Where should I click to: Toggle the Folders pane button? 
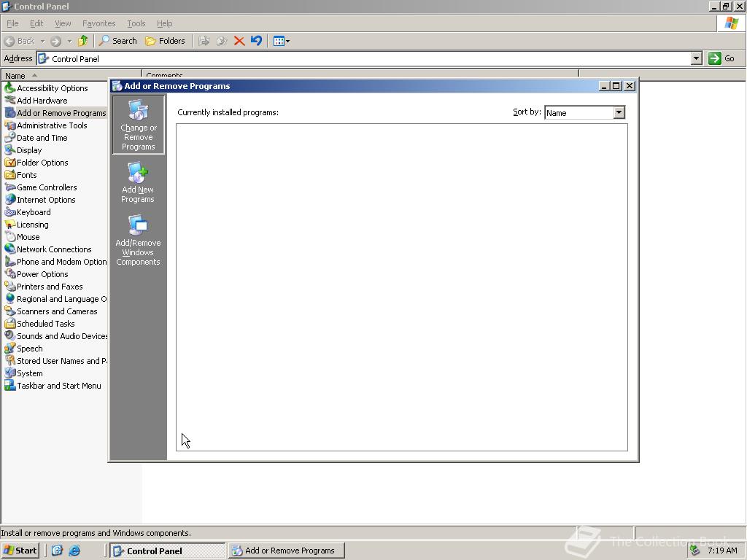(x=166, y=41)
